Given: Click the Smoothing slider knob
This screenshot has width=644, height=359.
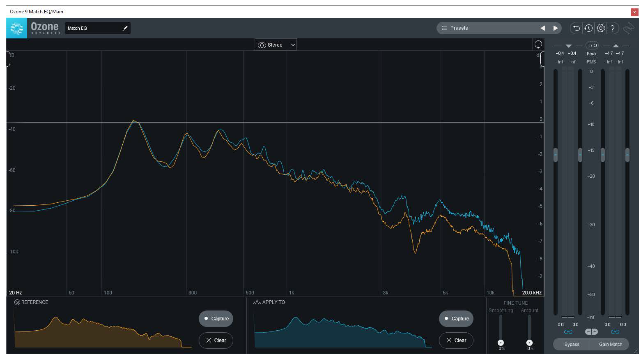Looking at the screenshot, I should 501,343.
